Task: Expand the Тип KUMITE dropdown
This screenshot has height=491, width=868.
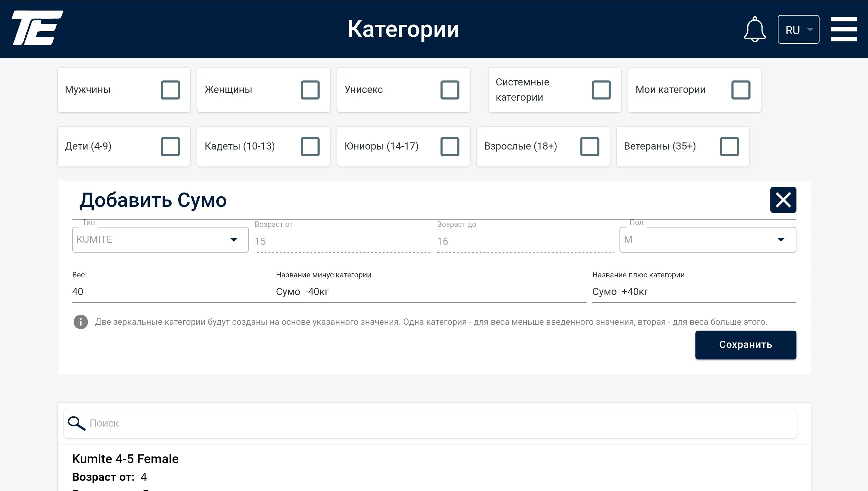Action: point(160,240)
